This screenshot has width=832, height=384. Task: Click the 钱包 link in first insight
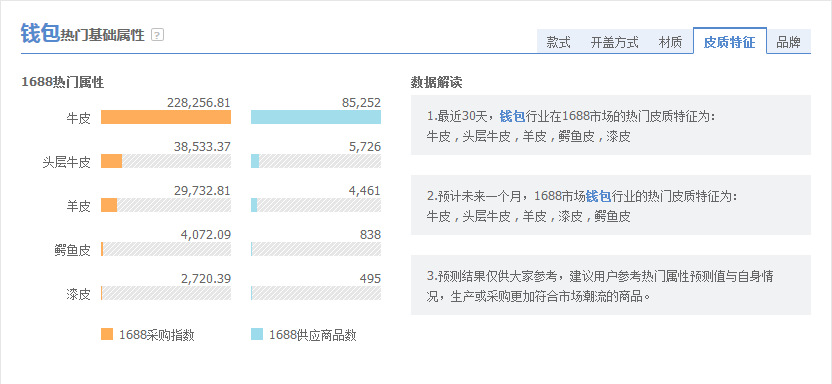[512, 116]
